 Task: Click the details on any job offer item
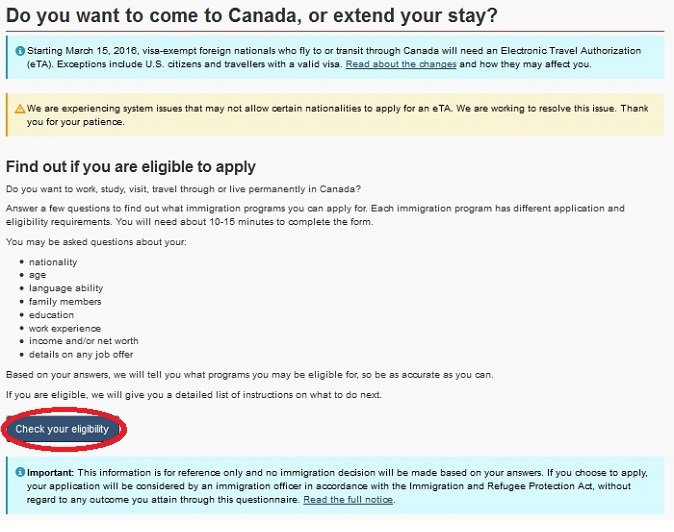coord(81,354)
